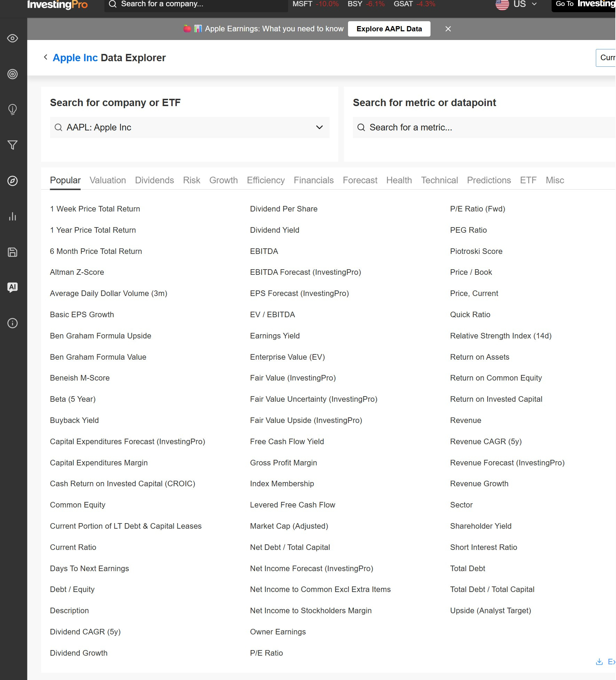
Task: Switch to the Financials tab
Action: pyautogui.click(x=314, y=180)
